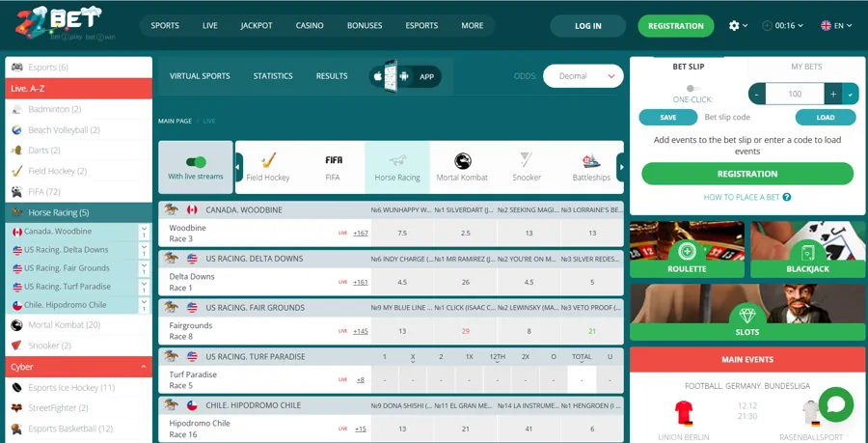Select the Horse Racing carousel icon

click(x=397, y=167)
